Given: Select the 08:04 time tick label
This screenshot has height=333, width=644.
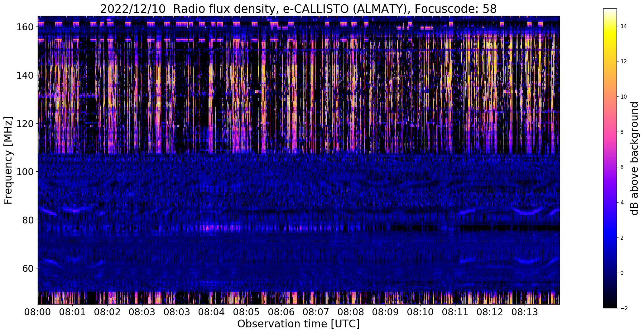Looking at the screenshot, I should tap(212, 312).
